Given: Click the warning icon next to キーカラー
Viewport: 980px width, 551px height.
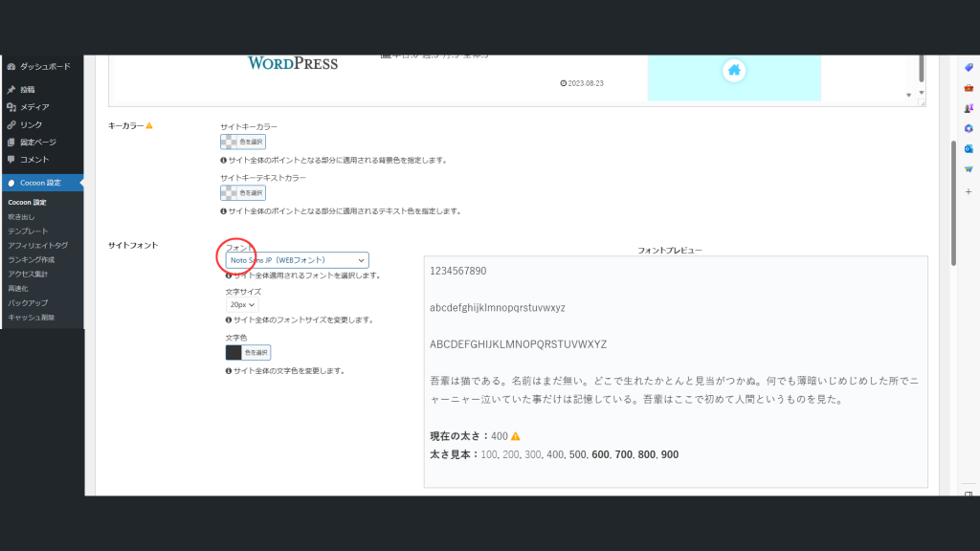Looking at the screenshot, I should point(149,125).
